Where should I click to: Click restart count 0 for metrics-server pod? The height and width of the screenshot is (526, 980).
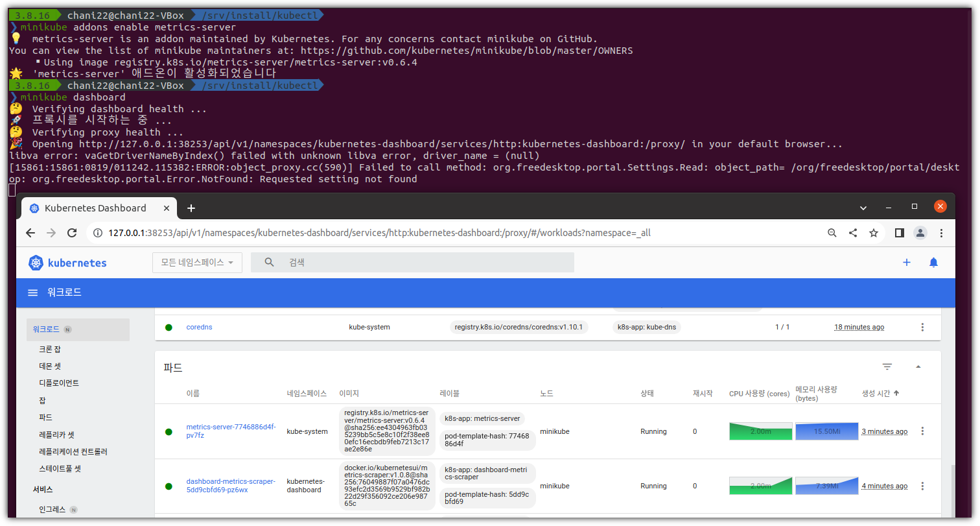[x=695, y=431]
